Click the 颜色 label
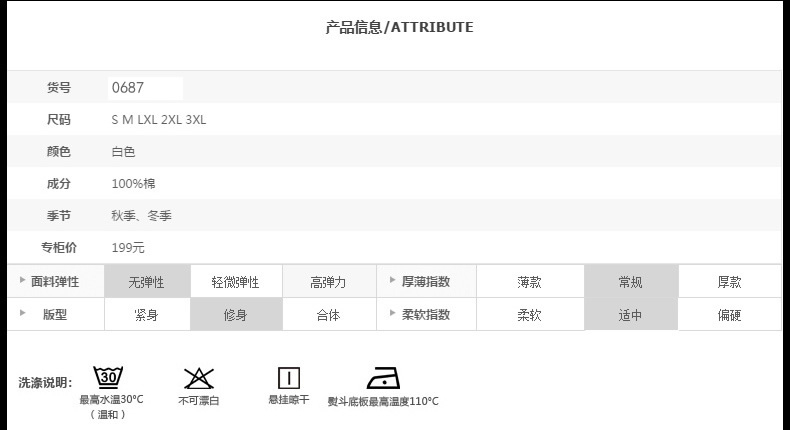Image resolution: width=790 pixels, height=430 pixels. [x=59, y=151]
